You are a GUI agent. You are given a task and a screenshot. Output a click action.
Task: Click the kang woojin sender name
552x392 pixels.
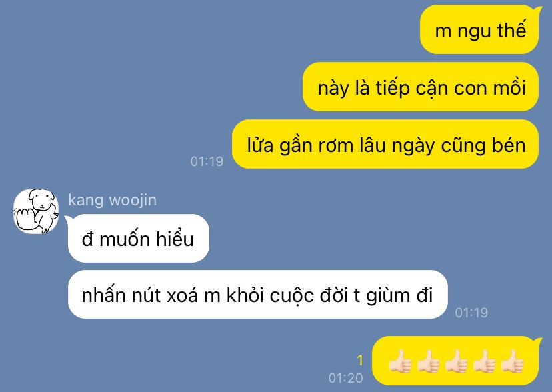pos(112,200)
